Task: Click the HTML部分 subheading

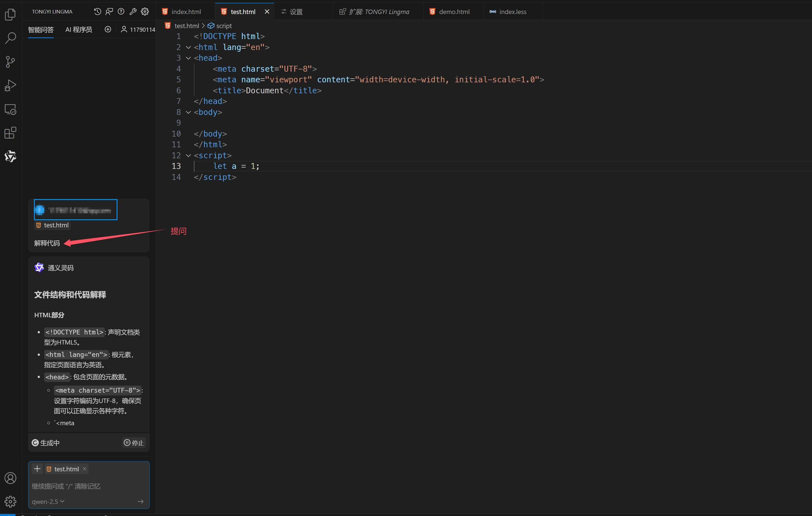Action: click(x=49, y=315)
